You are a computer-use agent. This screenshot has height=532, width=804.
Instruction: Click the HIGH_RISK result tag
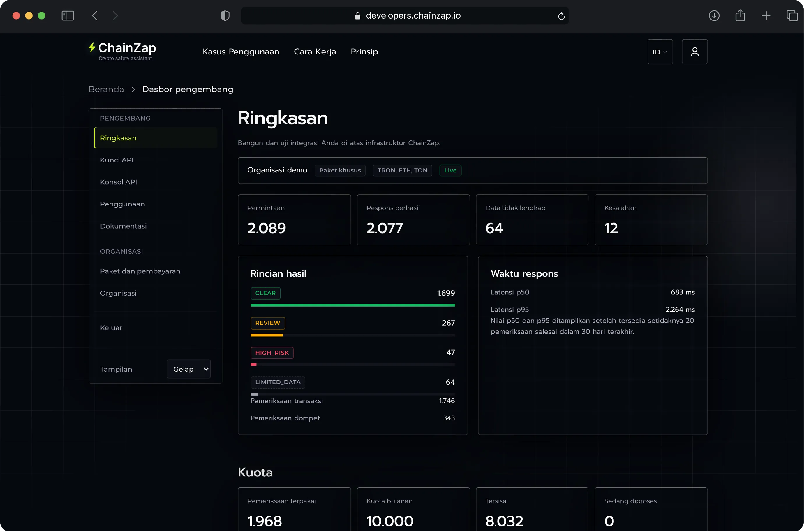(272, 353)
